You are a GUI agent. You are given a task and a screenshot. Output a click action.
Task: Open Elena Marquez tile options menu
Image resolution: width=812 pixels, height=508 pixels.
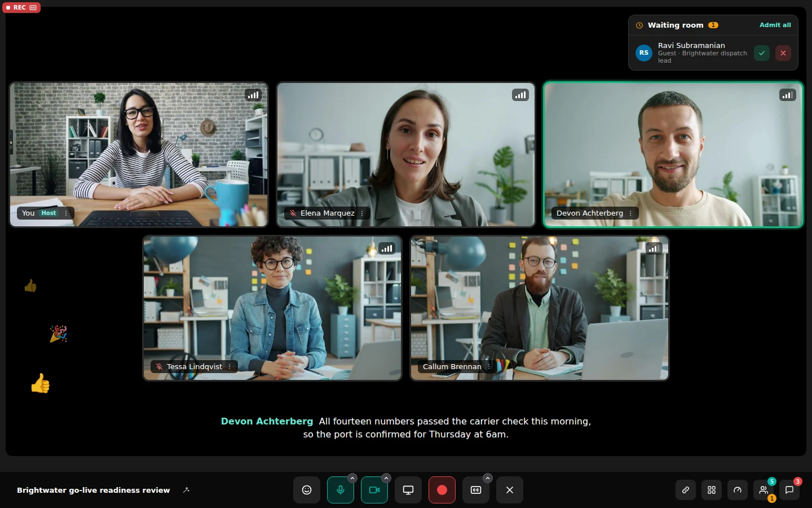point(362,213)
